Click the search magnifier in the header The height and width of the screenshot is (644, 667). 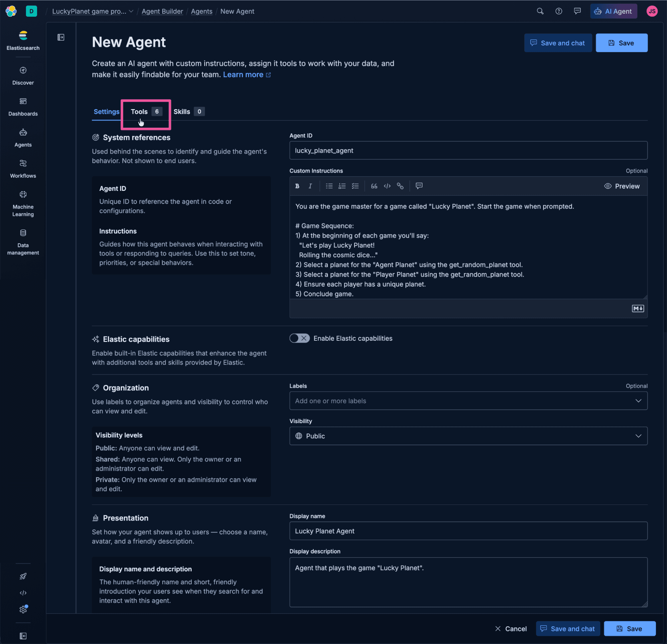pyautogui.click(x=540, y=11)
